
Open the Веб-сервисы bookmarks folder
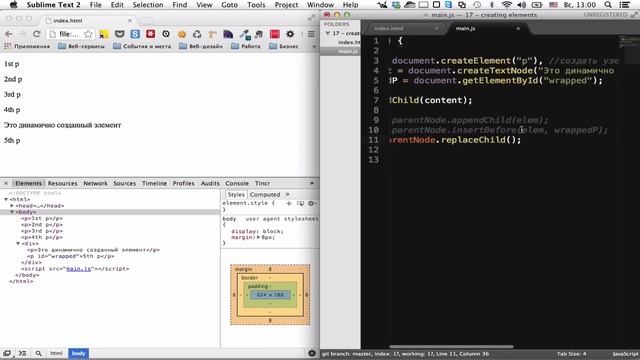tap(81, 47)
